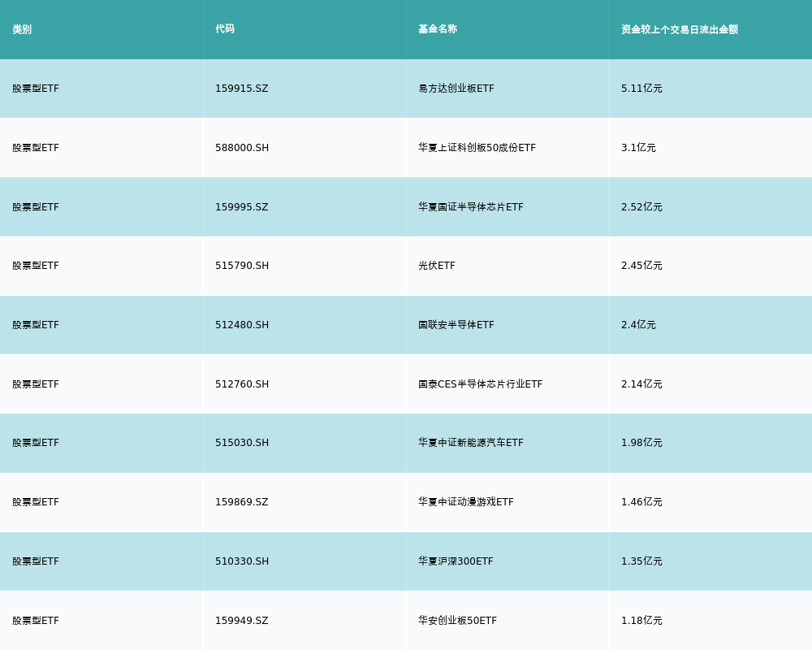Screen dimensions: 812x650
Task: Select fund 华夏上证科创板50成份ETF
Action: (477, 148)
